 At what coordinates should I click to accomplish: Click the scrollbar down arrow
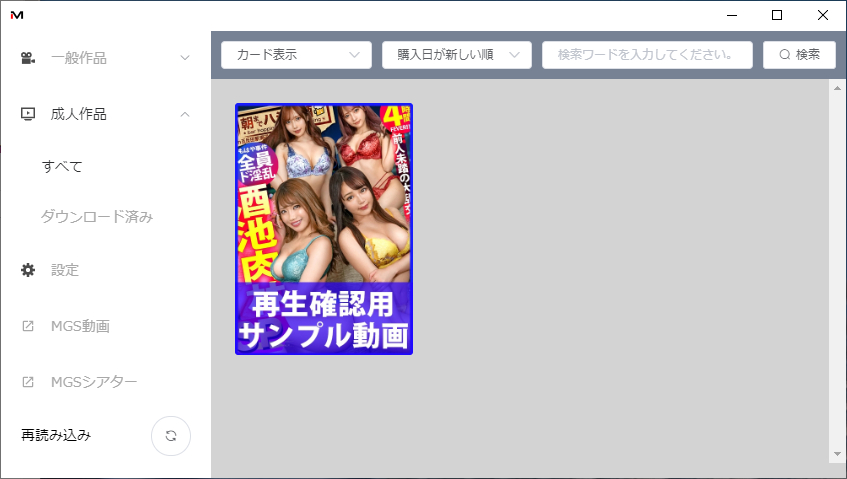point(837,454)
